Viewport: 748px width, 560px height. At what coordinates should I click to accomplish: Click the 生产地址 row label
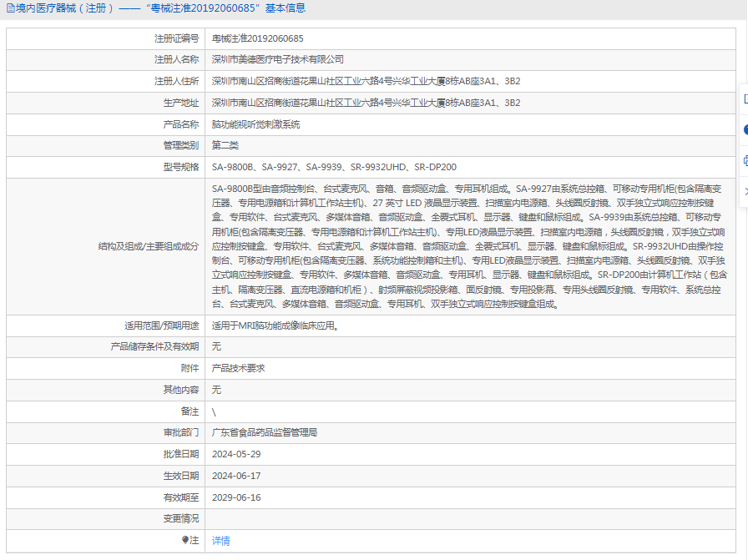[181, 103]
